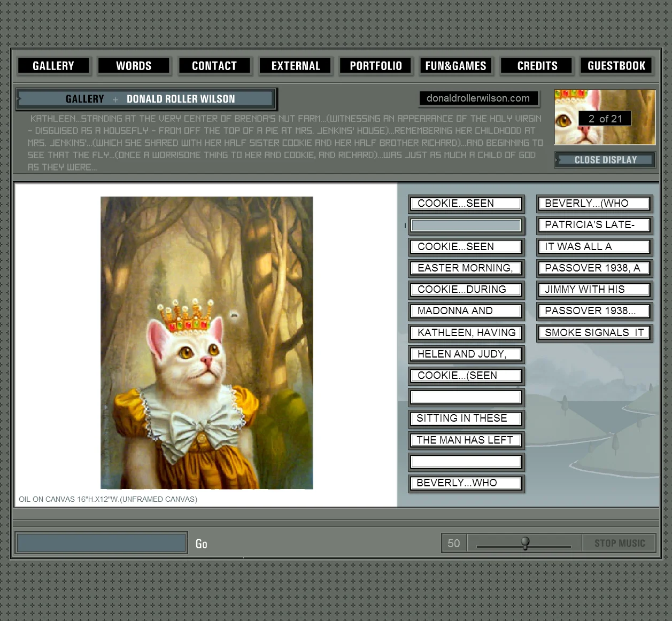Viewport: 672px width, 621px height.
Task: Go to the CONTACT page
Action: (x=214, y=66)
